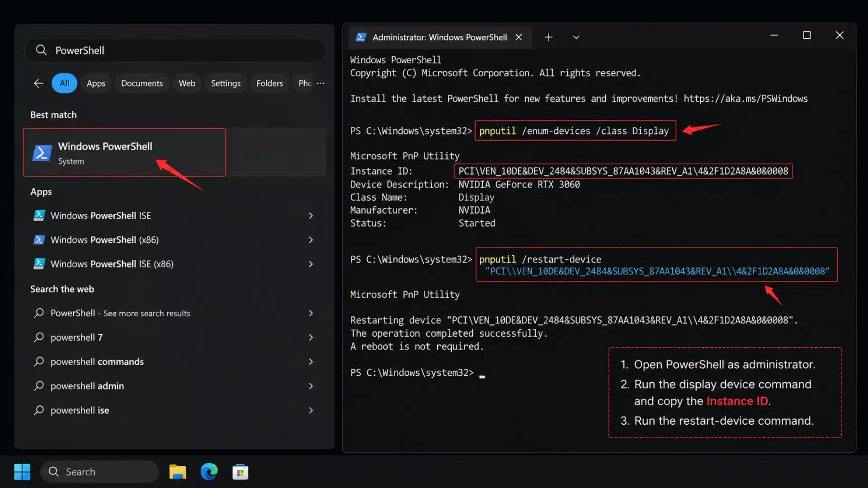Click PowerShell icon in terminal tab
This screenshot has width=868, height=488.
(361, 37)
